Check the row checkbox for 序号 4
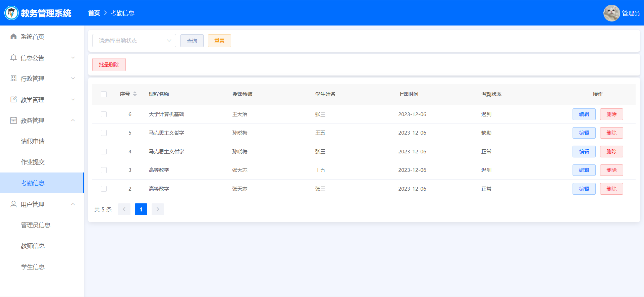Screen dimensions: 644x297 tap(104, 152)
